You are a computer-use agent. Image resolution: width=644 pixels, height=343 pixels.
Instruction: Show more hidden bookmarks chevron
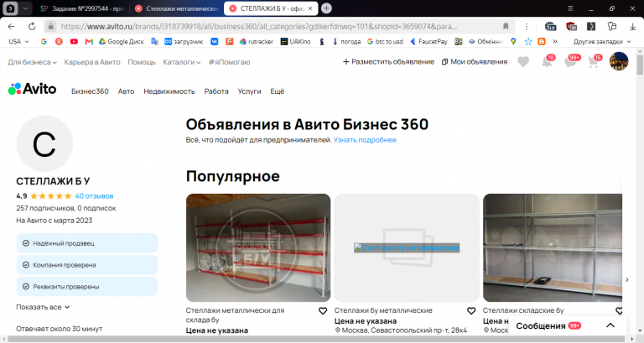tap(555, 41)
